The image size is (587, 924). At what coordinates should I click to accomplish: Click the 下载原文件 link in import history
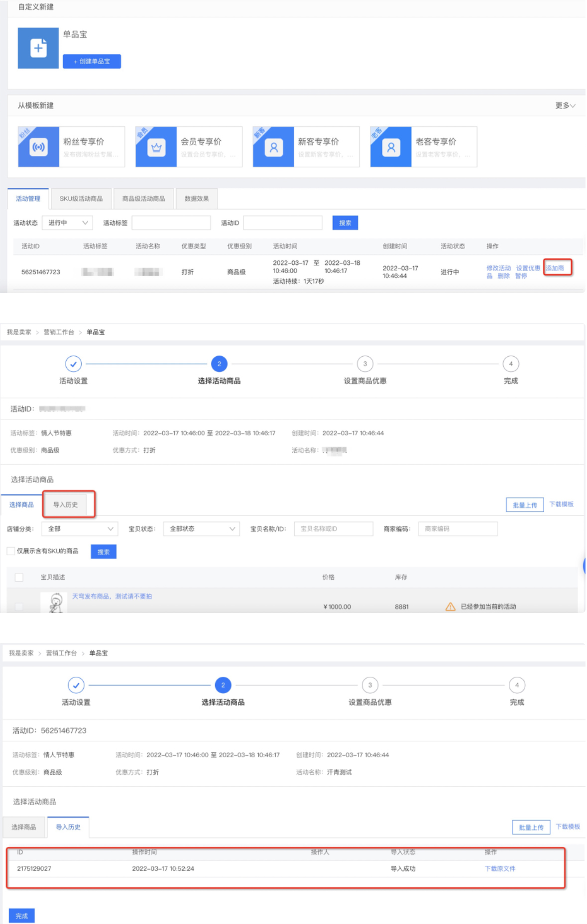pyautogui.click(x=500, y=868)
